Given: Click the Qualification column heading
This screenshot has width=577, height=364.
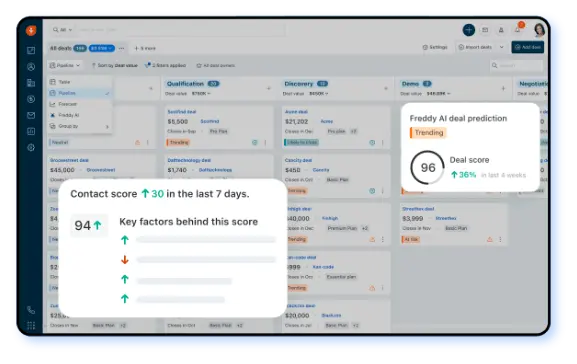Looking at the screenshot, I should 185,84.
